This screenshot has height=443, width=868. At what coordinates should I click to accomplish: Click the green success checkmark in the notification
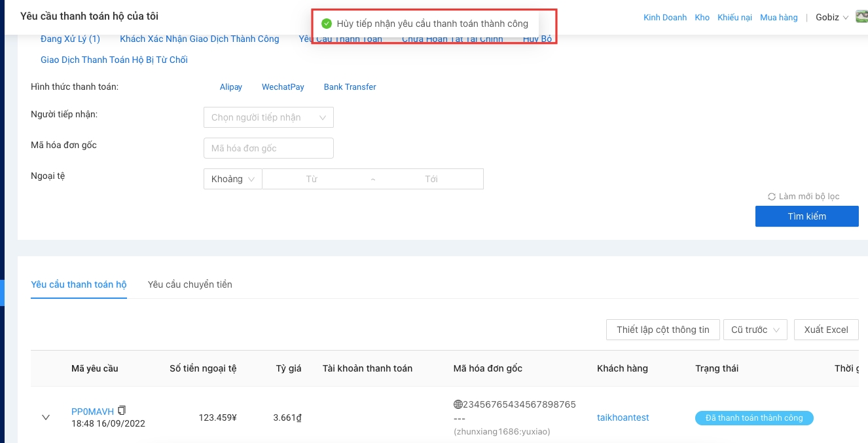pos(327,24)
